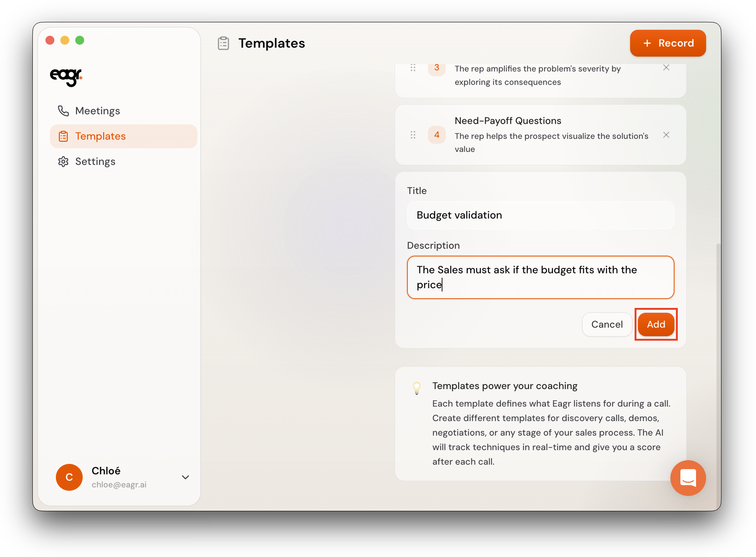Focus the Title input field
Viewport: 756px width, 557px height.
[540, 215]
